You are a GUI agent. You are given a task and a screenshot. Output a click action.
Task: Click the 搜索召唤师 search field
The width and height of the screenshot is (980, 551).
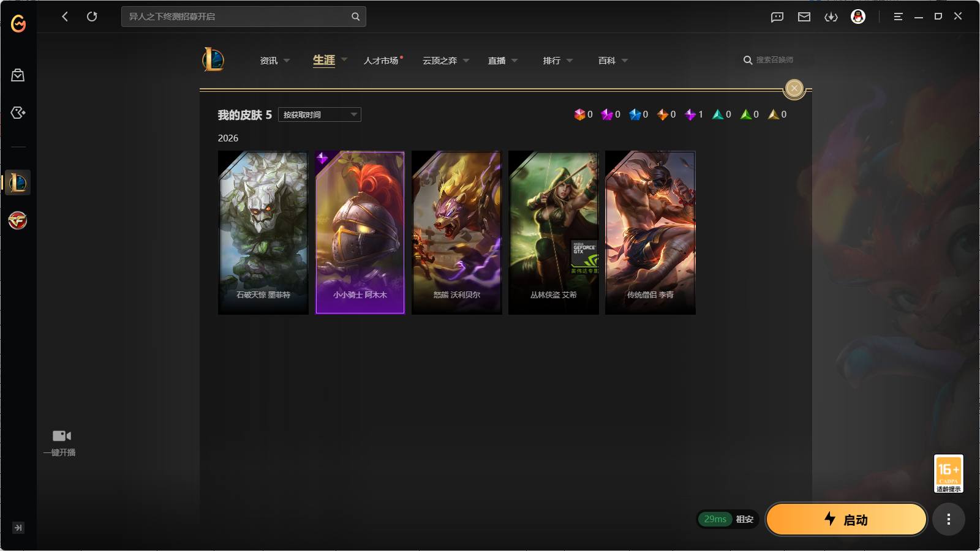(769, 60)
